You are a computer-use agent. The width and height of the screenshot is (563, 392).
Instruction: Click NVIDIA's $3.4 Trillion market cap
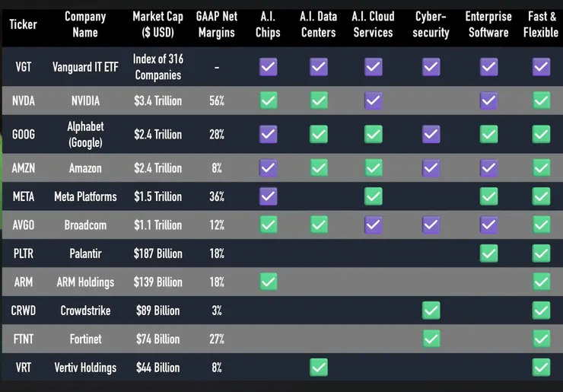pyautogui.click(x=157, y=100)
